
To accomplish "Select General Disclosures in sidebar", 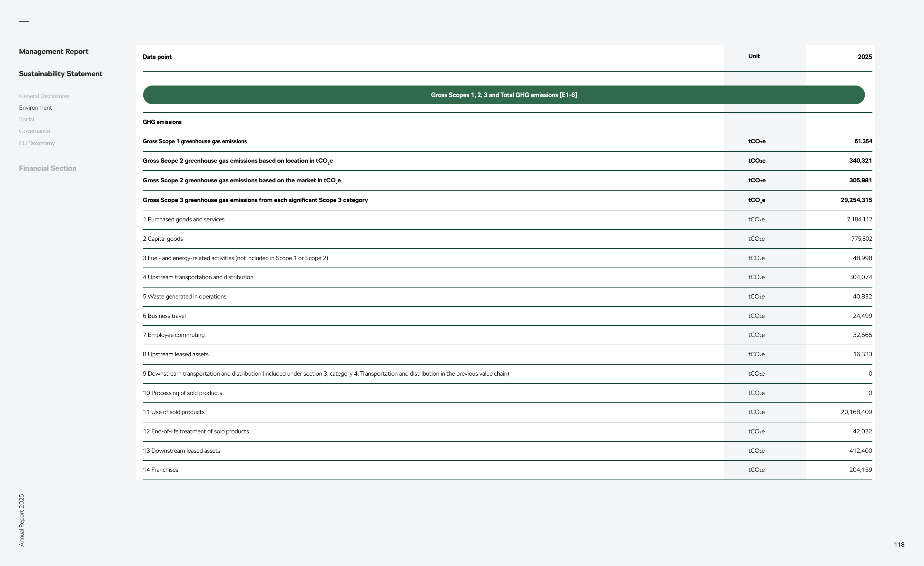I will coord(44,96).
